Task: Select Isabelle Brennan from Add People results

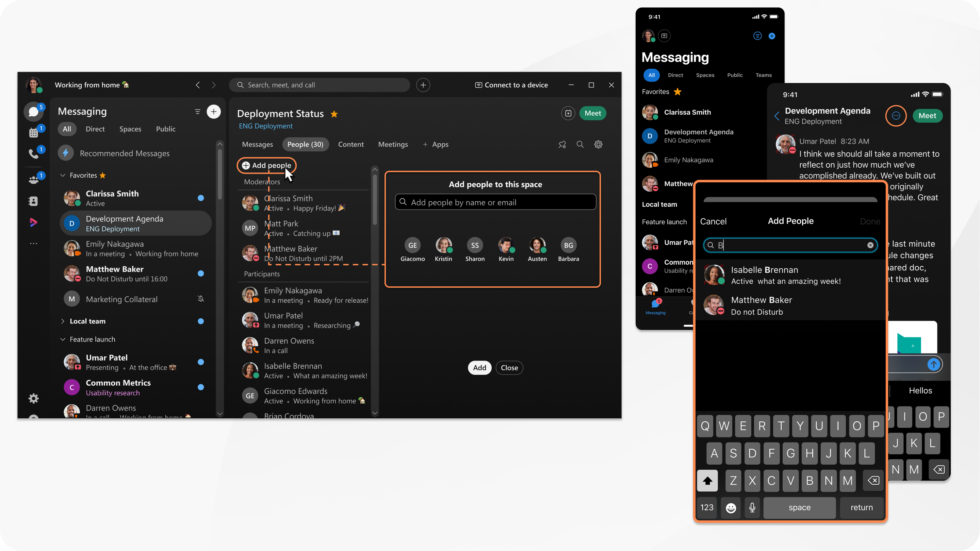Action: (x=791, y=274)
